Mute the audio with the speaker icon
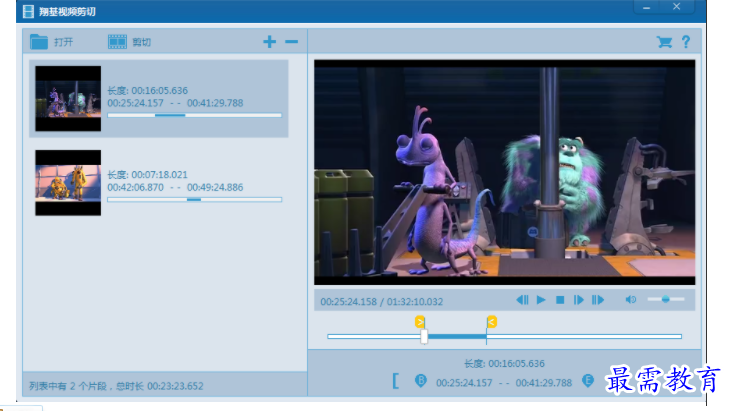 coord(630,299)
